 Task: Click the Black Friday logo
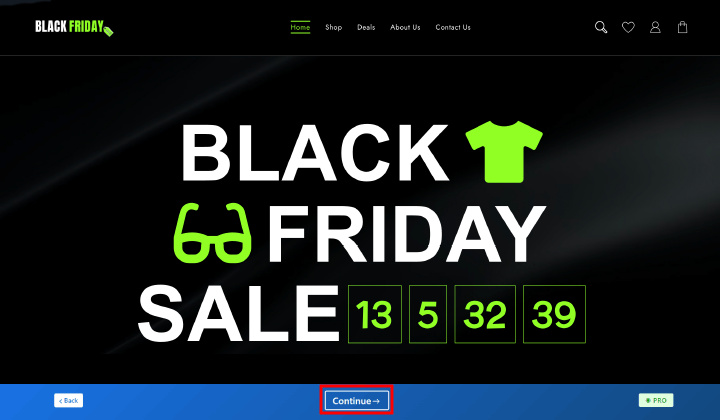(x=74, y=28)
